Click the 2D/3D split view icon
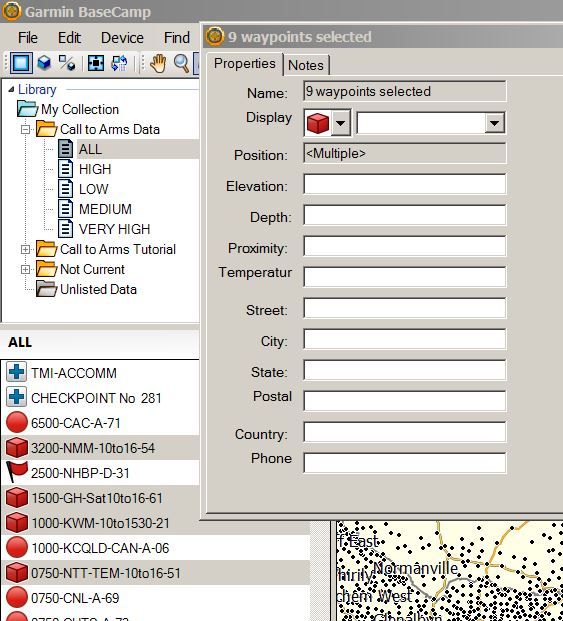563x621 pixels. [67, 63]
